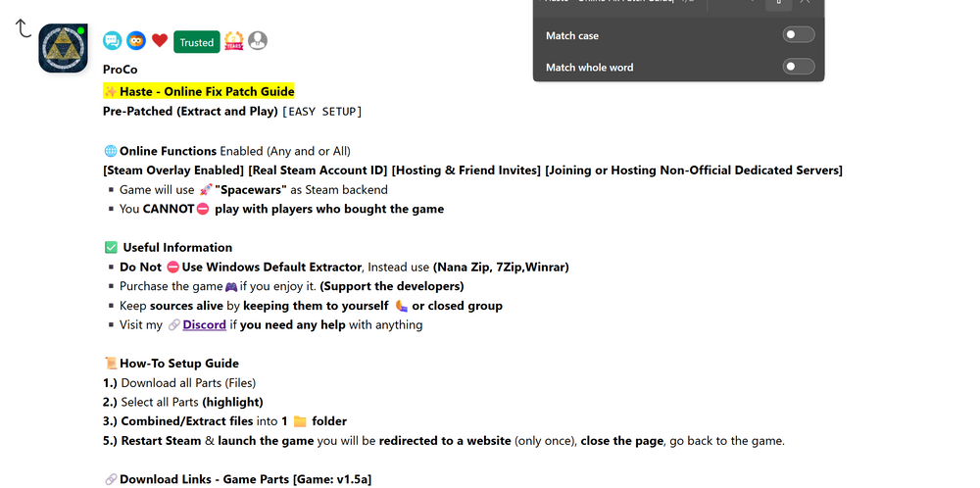
Task: Click the reply arrow icon beside the avatar
Action: click(x=24, y=28)
